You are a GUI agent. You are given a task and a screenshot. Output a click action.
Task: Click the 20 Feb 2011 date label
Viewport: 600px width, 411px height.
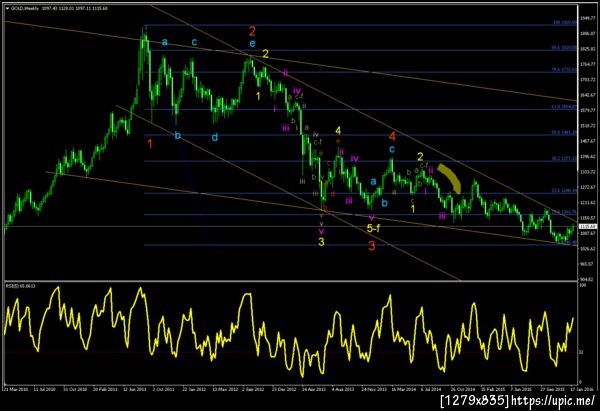(x=104, y=388)
